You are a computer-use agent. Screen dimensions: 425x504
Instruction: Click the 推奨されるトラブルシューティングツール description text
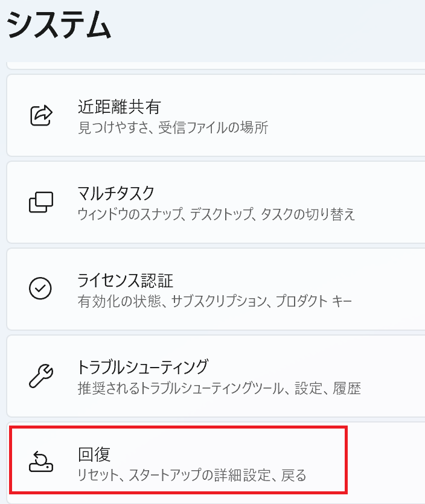219,388
